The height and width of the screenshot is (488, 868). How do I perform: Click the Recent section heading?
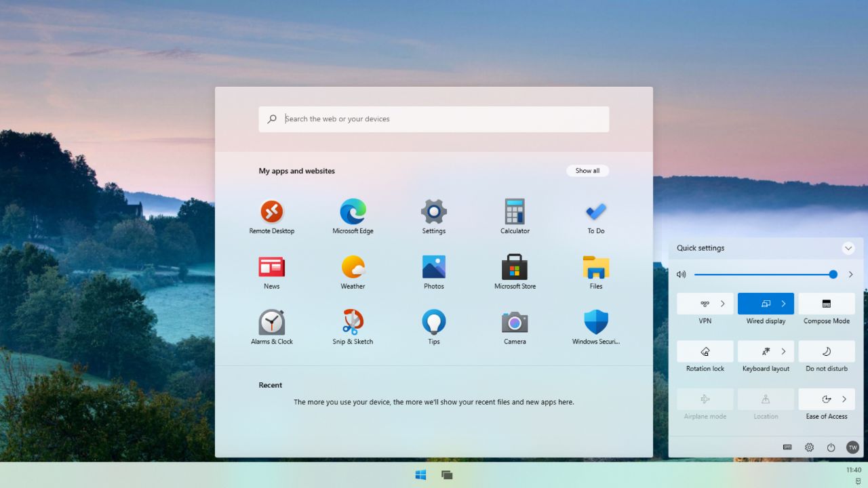pyautogui.click(x=270, y=385)
